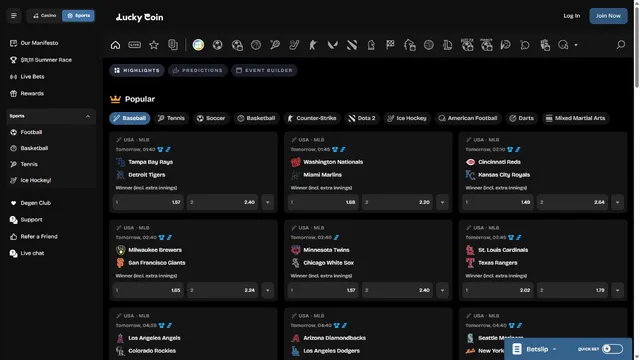This screenshot has width=640, height=360.
Task: Select the Valorant icon in sports bar
Action: coord(333,45)
